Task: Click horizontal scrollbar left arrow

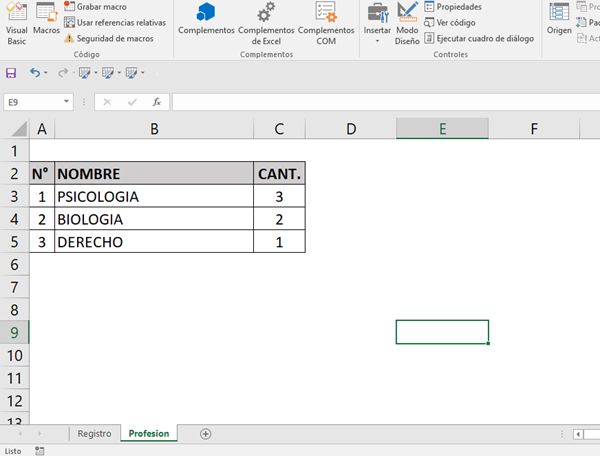Action: pyautogui.click(x=578, y=434)
